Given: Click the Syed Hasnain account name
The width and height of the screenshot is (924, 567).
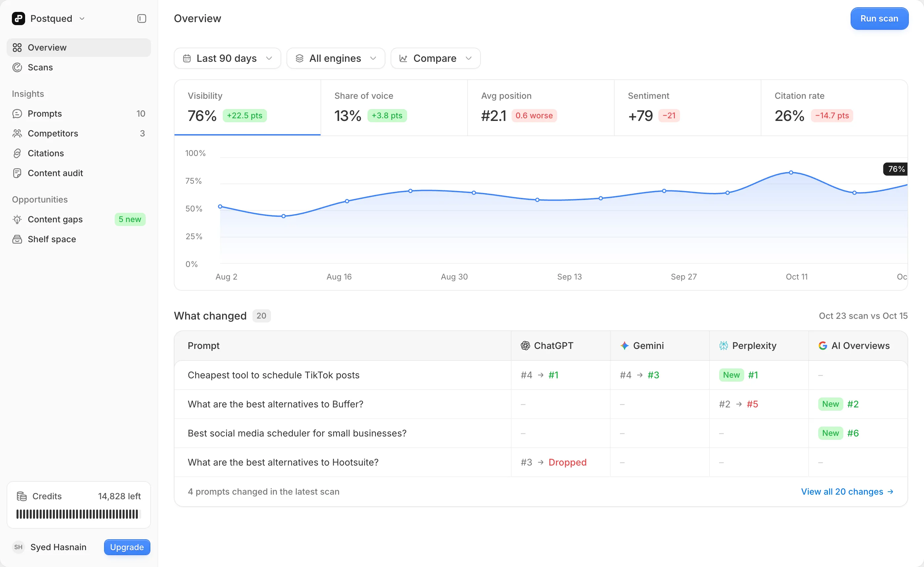Looking at the screenshot, I should coord(58,547).
